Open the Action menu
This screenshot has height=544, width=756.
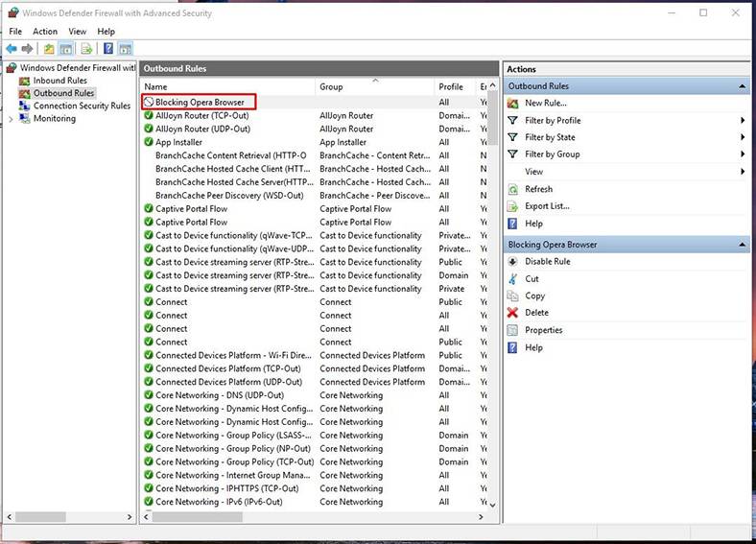pyautogui.click(x=45, y=32)
